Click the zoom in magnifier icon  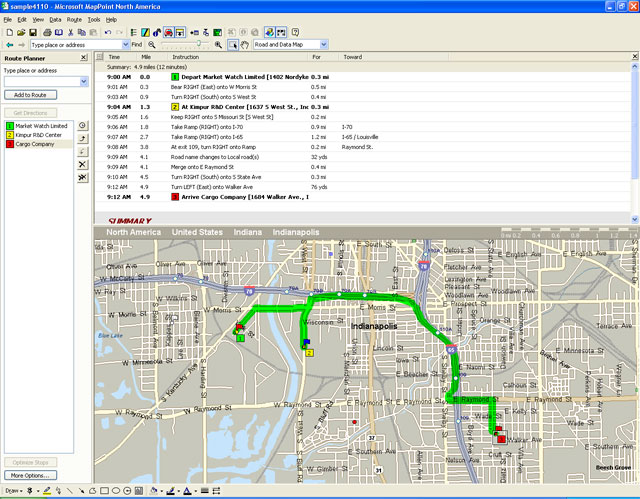(x=218, y=44)
